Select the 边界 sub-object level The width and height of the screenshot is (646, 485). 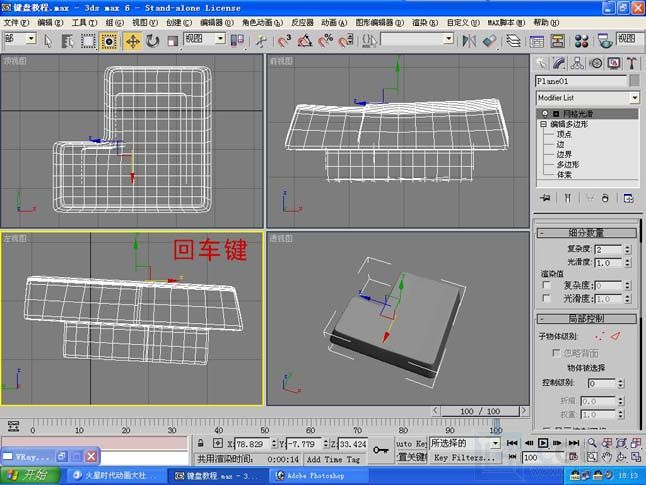pyautogui.click(x=564, y=155)
